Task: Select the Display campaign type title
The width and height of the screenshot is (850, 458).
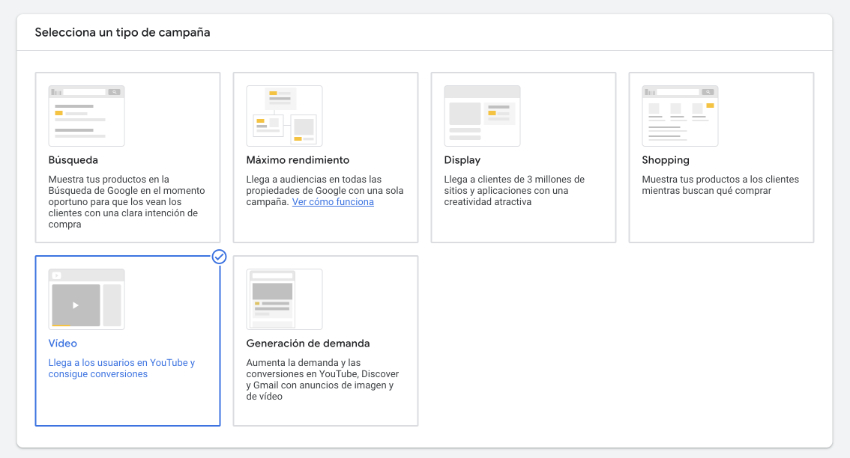Action: click(x=462, y=160)
